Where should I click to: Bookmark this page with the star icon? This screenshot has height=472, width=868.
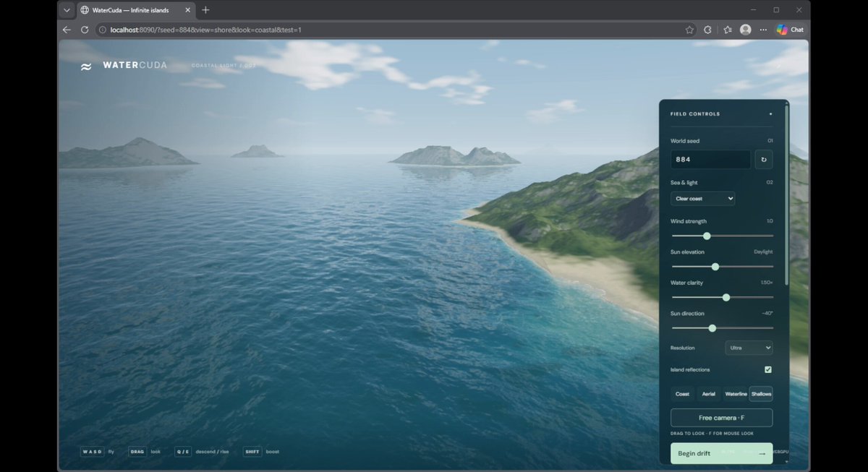pyautogui.click(x=690, y=30)
